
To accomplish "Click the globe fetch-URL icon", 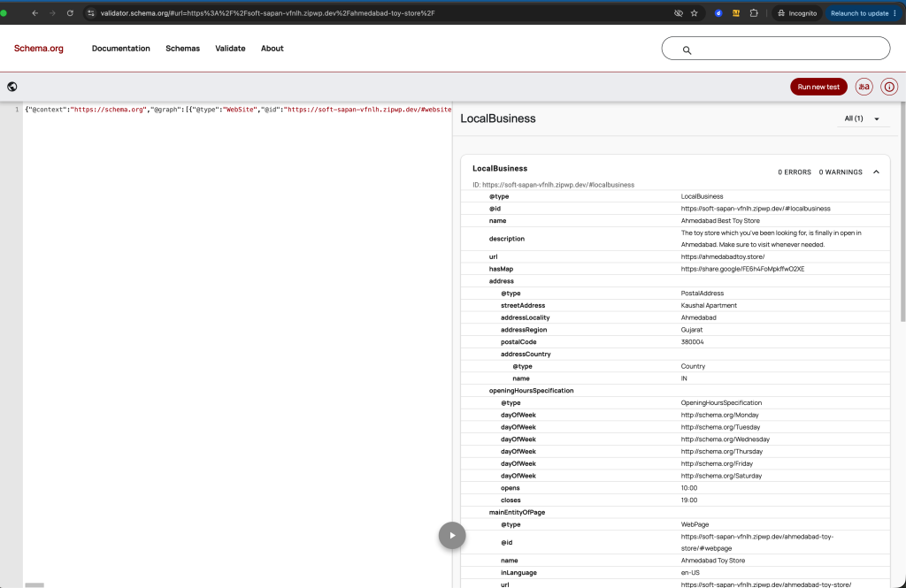I will click(12, 87).
